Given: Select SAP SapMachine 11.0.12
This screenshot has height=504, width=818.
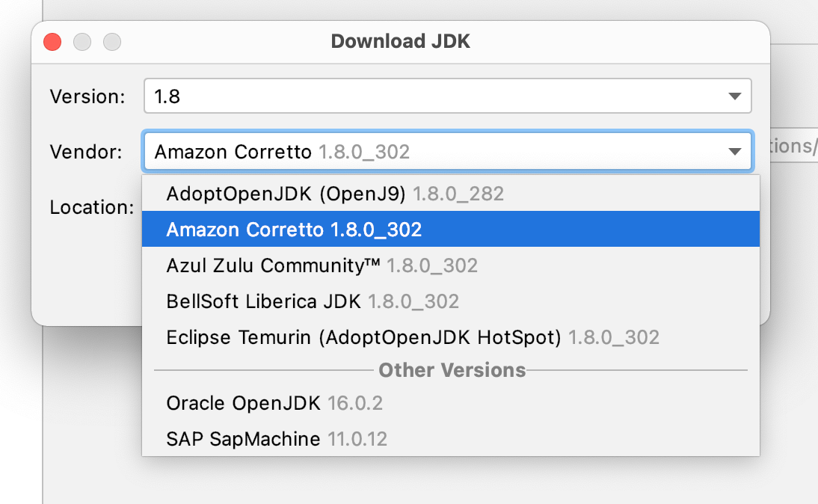Looking at the screenshot, I should pos(451,439).
